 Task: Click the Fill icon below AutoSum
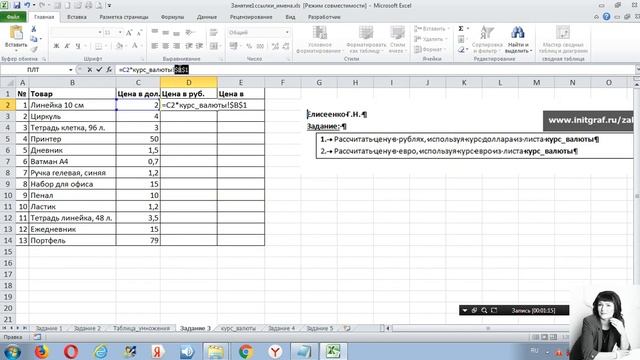[x=461, y=39]
